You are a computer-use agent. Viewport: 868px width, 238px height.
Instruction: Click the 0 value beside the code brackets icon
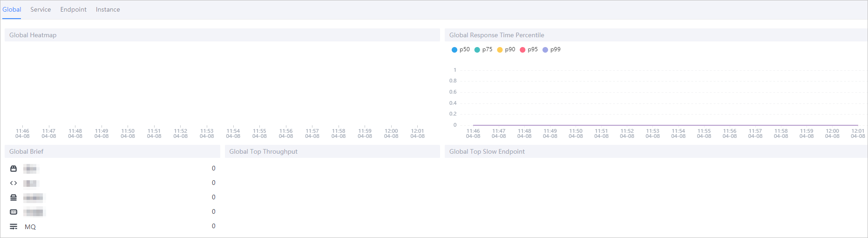[214, 183]
